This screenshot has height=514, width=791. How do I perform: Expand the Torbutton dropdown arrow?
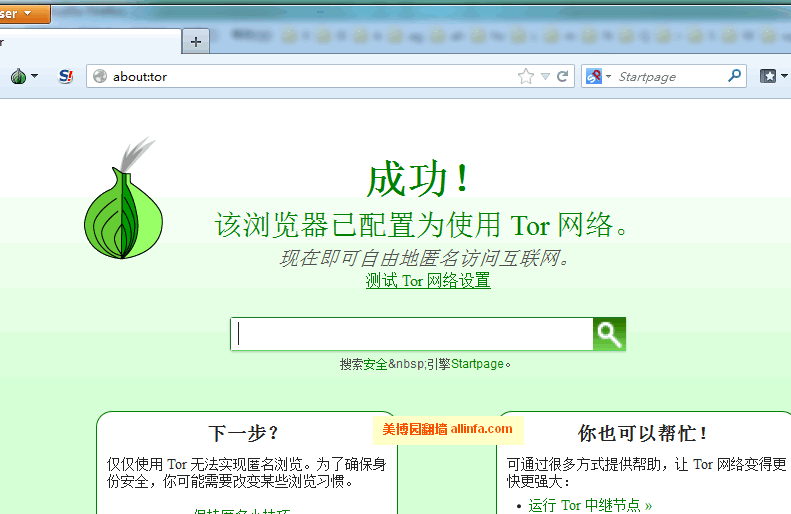click(x=34, y=76)
